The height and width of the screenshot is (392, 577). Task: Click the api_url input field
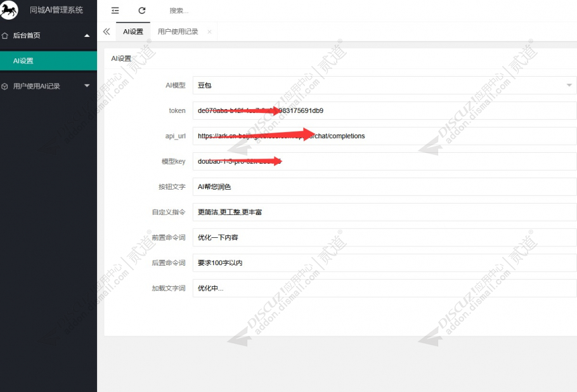click(x=384, y=136)
